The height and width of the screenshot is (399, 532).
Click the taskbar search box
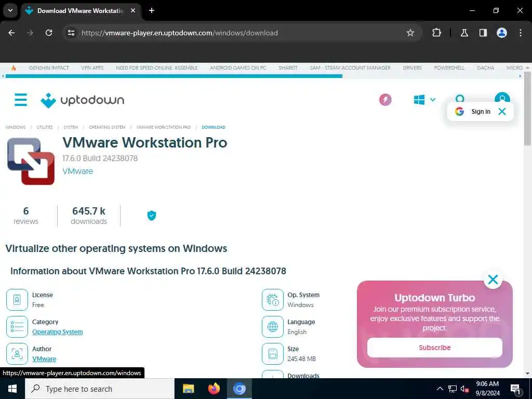click(x=100, y=389)
